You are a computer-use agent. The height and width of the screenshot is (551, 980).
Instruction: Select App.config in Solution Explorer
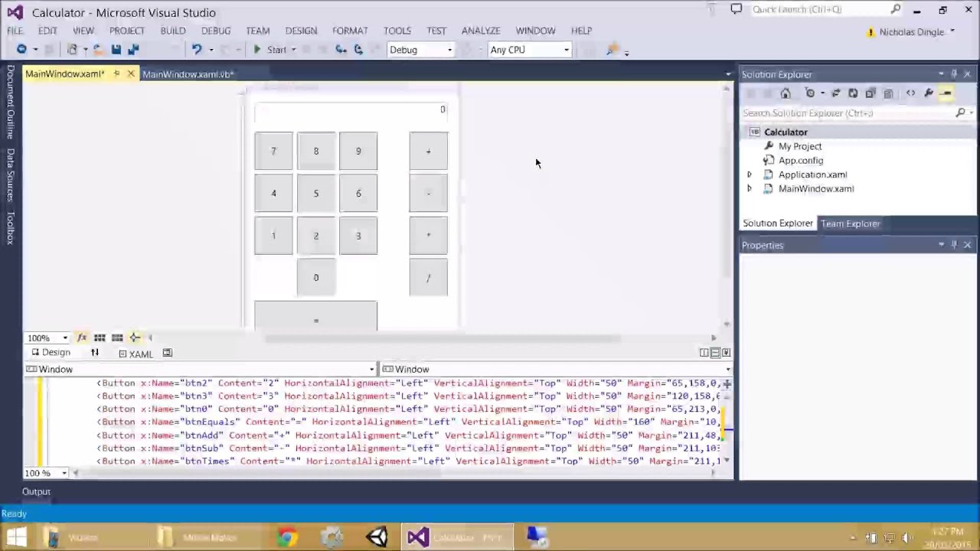pos(801,160)
